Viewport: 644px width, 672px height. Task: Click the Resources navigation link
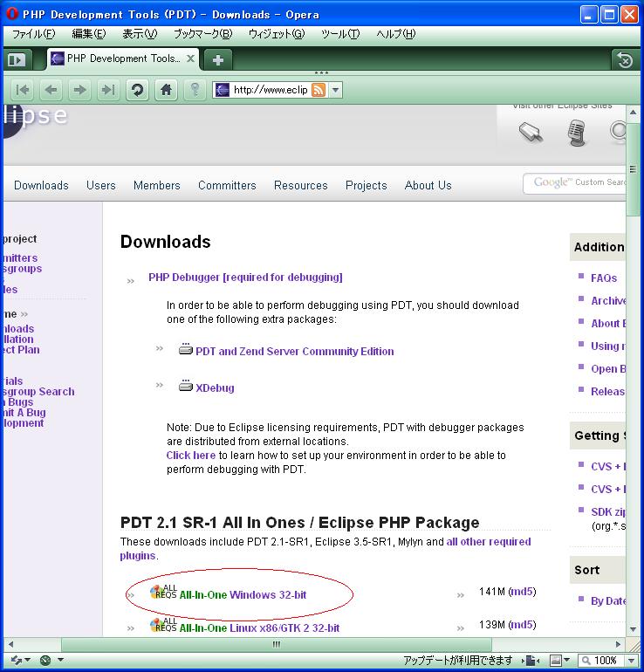(301, 185)
